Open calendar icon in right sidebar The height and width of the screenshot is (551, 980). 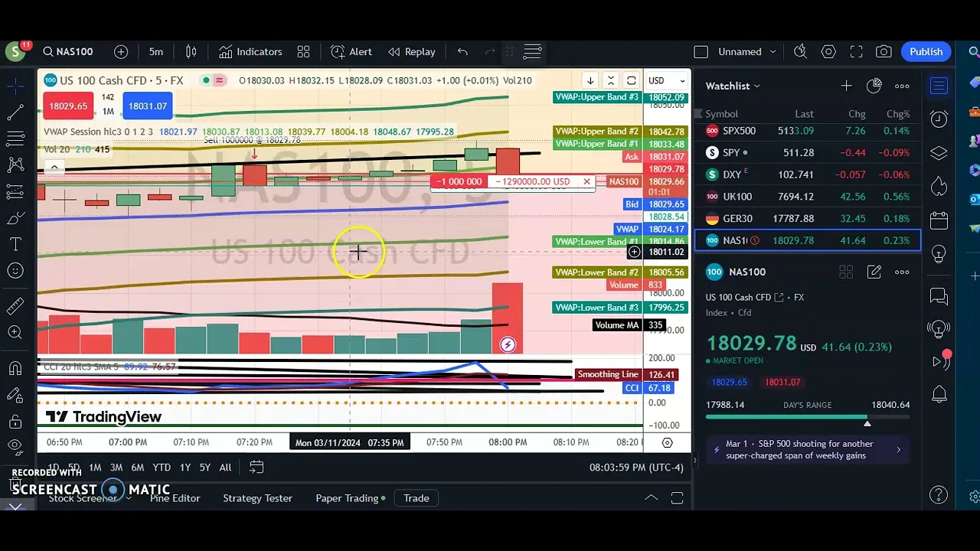tap(939, 221)
